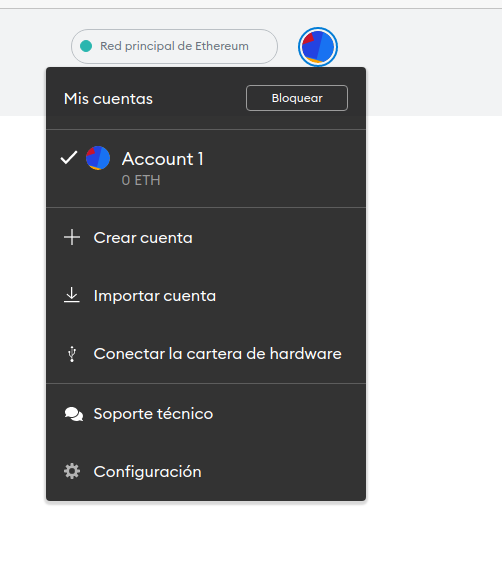
Task: Click the chat bubbles support icon
Action: pos(74,414)
